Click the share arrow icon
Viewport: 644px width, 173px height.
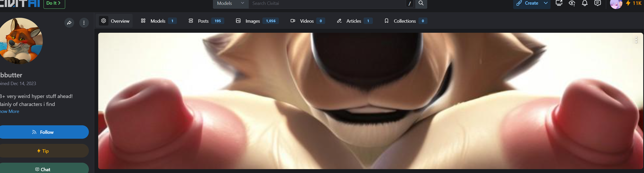click(69, 23)
